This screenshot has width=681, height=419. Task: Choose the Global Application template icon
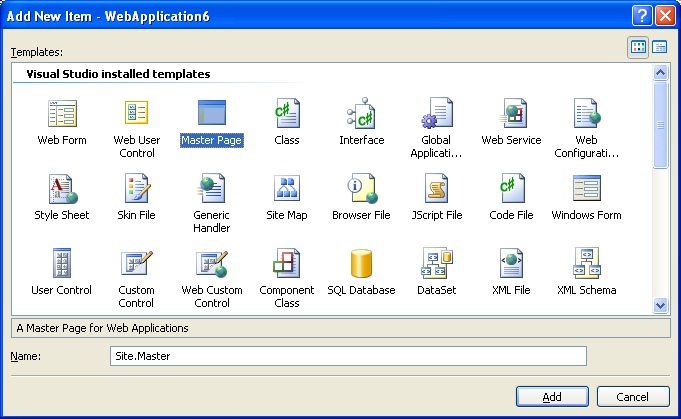coord(436,113)
